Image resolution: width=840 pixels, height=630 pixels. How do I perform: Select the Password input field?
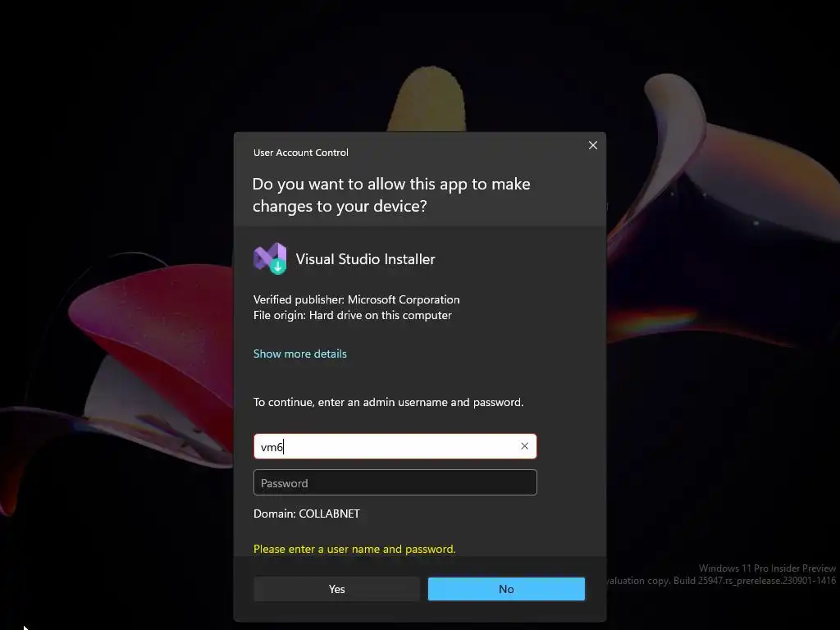[395, 482]
